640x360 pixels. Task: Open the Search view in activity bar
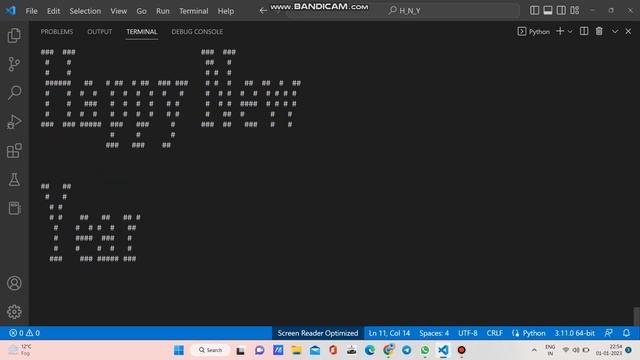pyautogui.click(x=14, y=93)
